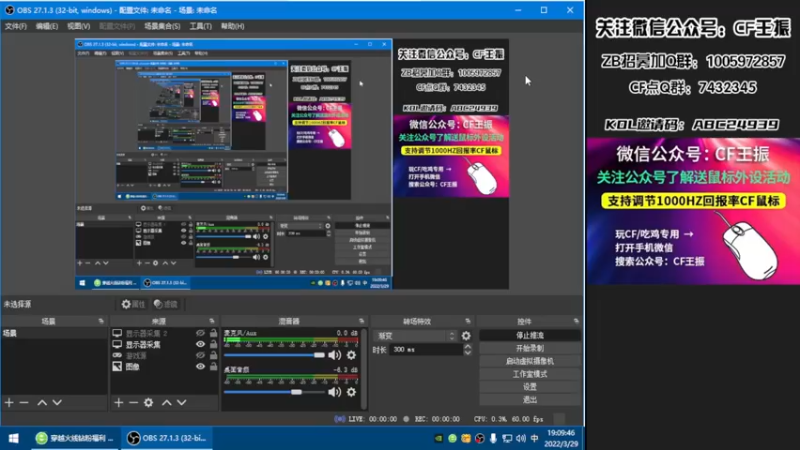This screenshot has height=450, width=800.
Task: Open the 工具(T) menu
Action: 201,26
